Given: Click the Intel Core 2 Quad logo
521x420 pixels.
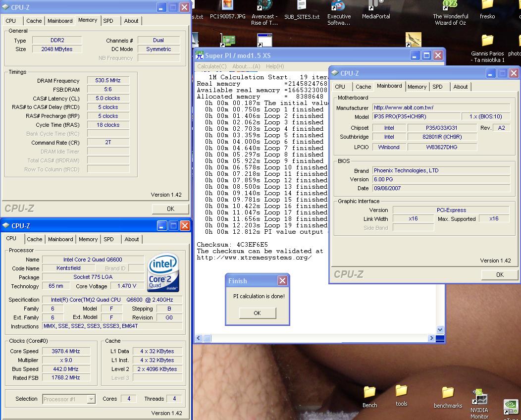Looking at the screenshot, I should [163, 273].
